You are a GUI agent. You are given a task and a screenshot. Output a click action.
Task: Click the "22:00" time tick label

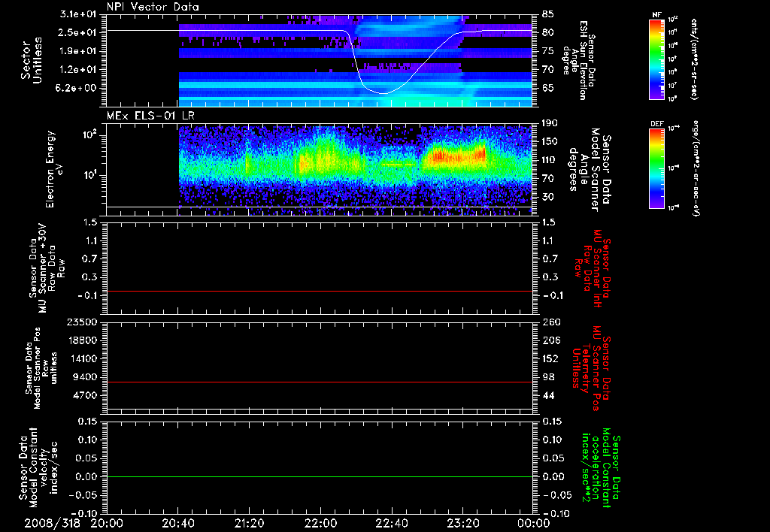coord(320,524)
